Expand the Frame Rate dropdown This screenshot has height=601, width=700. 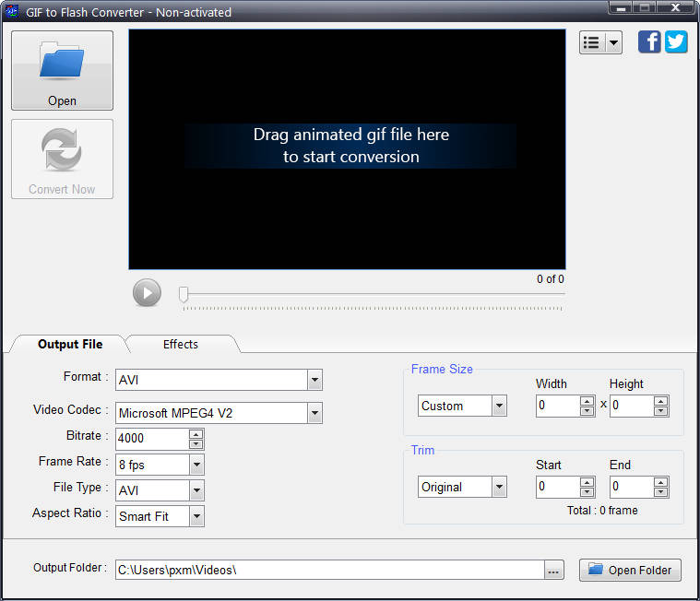[196, 465]
